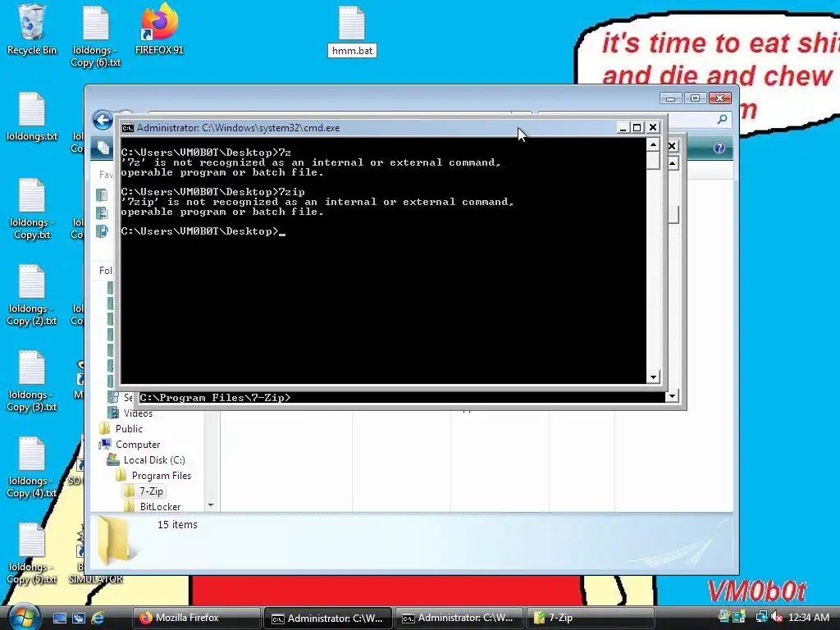Launch Internet Explorer from quick launch
The width and height of the screenshot is (840, 630).
click(98, 618)
